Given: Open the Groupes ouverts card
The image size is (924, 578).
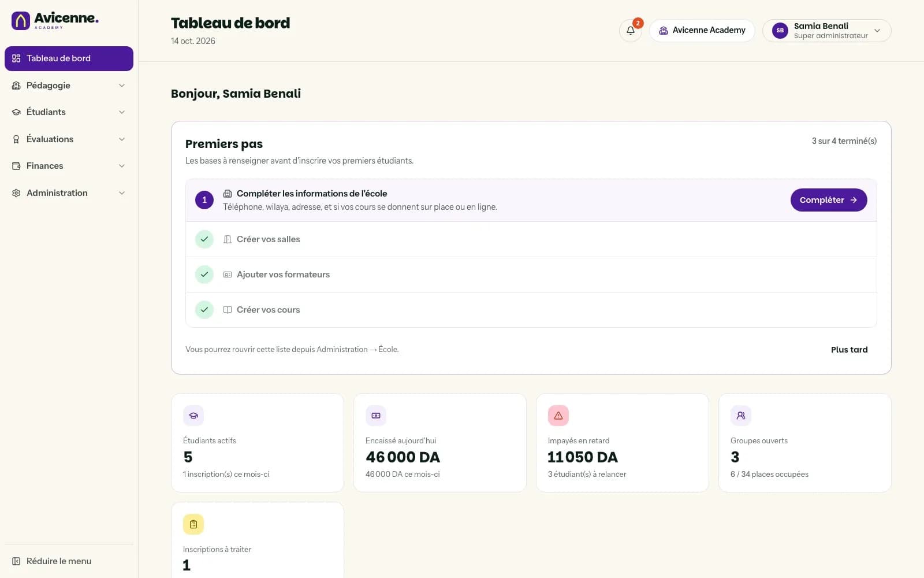Looking at the screenshot, I should coord(805,443).
